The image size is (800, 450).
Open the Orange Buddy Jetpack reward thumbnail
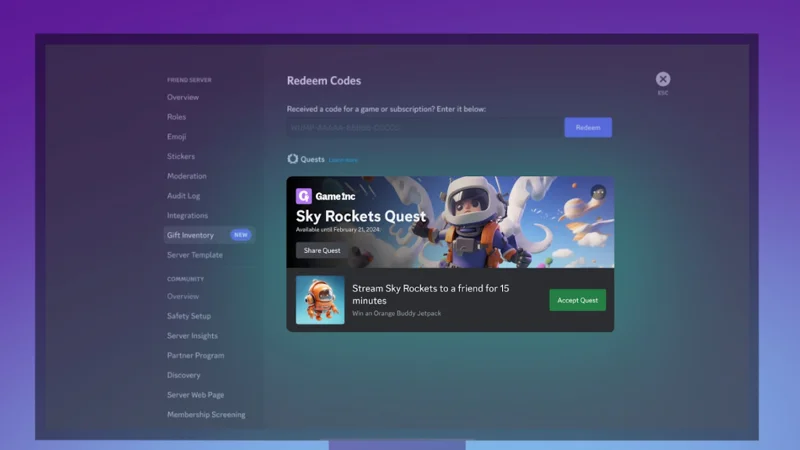(320, 300)
